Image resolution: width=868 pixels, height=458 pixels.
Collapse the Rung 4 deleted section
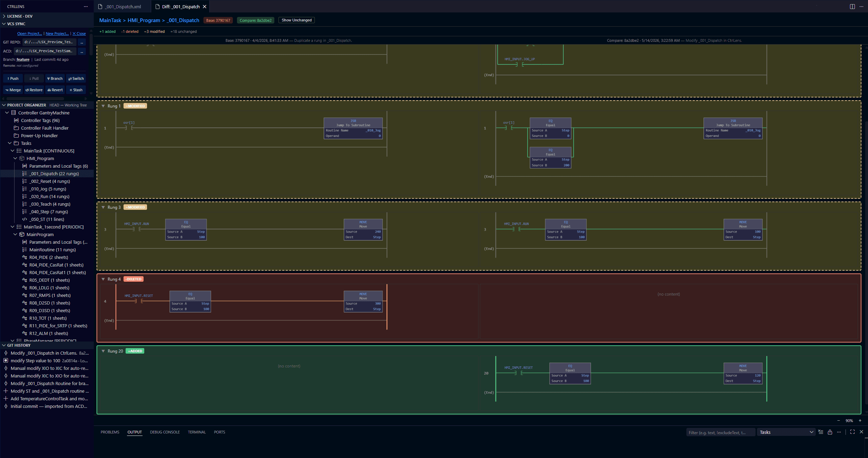pos(103,279)
